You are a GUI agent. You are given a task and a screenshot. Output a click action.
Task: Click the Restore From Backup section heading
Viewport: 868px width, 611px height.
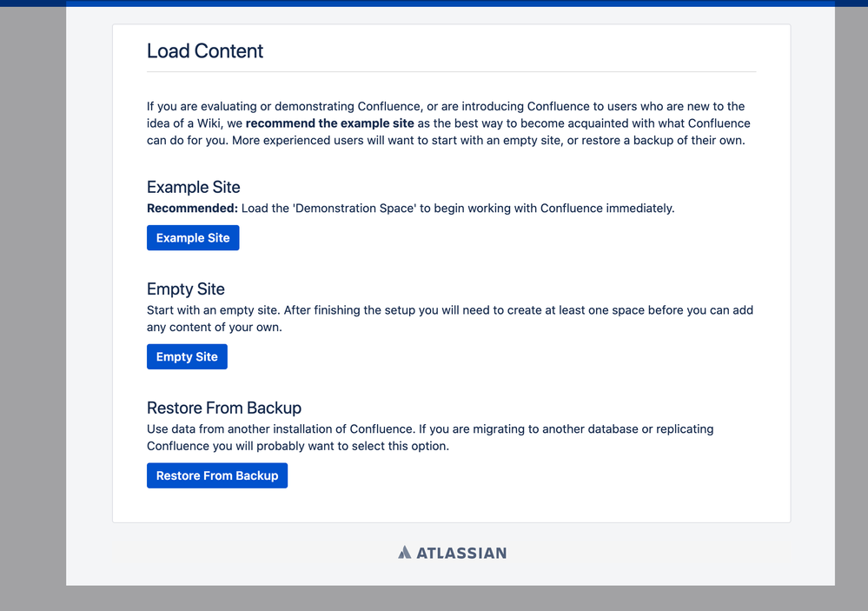coord(224,408)
